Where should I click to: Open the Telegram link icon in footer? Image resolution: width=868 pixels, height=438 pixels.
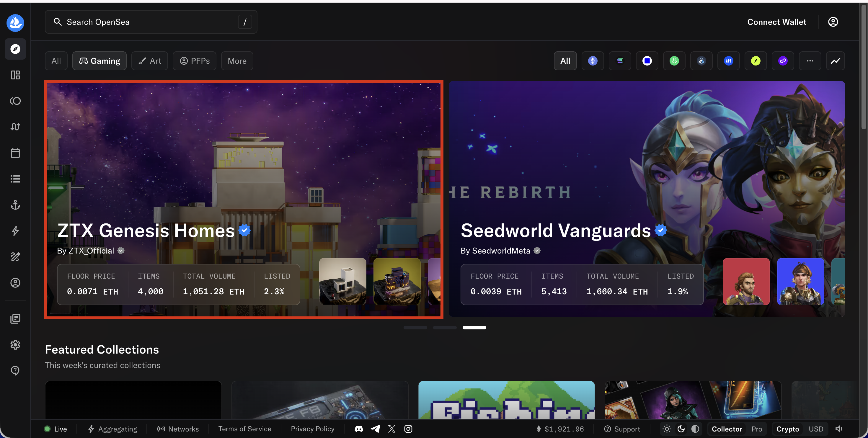[375, 429]
